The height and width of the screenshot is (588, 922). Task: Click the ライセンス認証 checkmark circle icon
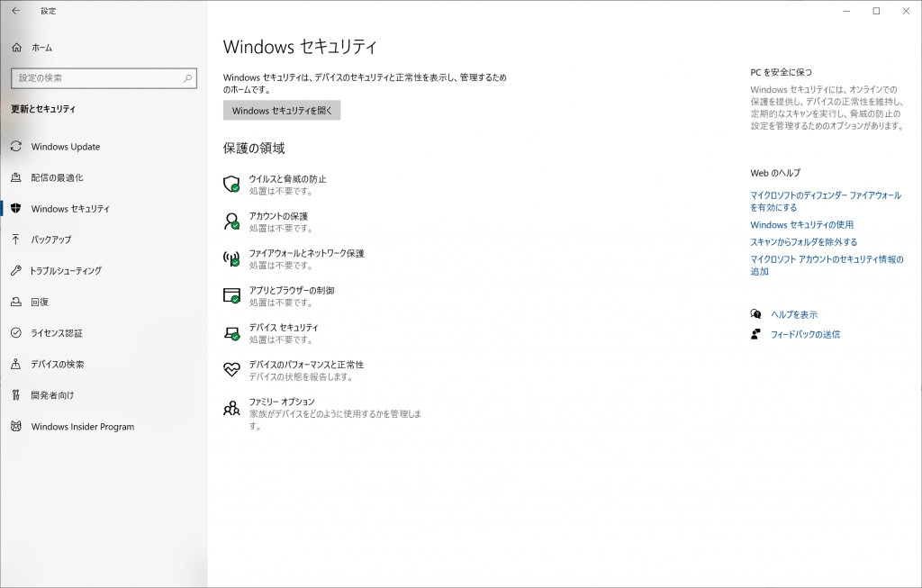point(16,333)
